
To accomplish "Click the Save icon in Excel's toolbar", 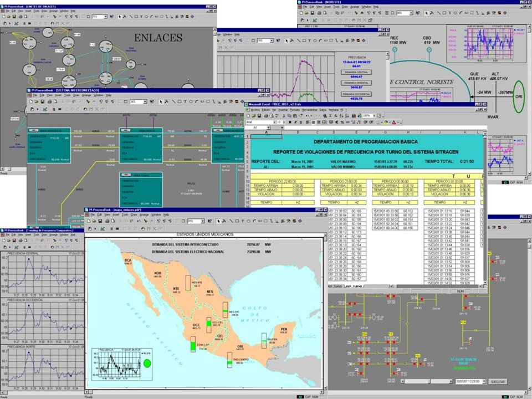I will (x=259, y=116).
